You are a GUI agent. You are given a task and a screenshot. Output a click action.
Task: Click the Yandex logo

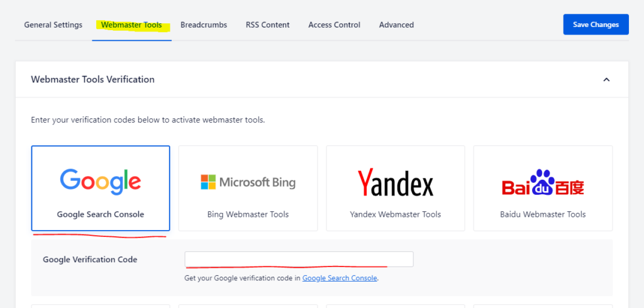tap(395, 183)
